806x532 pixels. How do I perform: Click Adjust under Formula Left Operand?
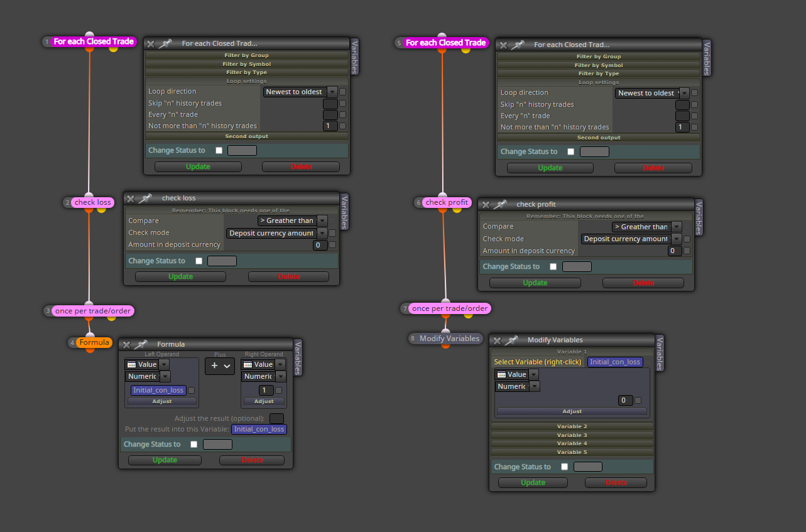pyautogui.click(x=161, y=401)
